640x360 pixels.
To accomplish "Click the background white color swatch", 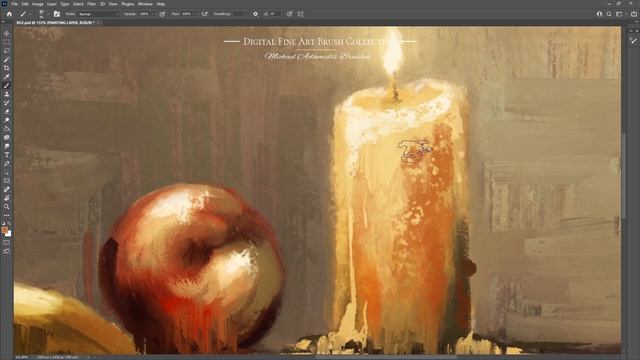I will click(9, 234).
